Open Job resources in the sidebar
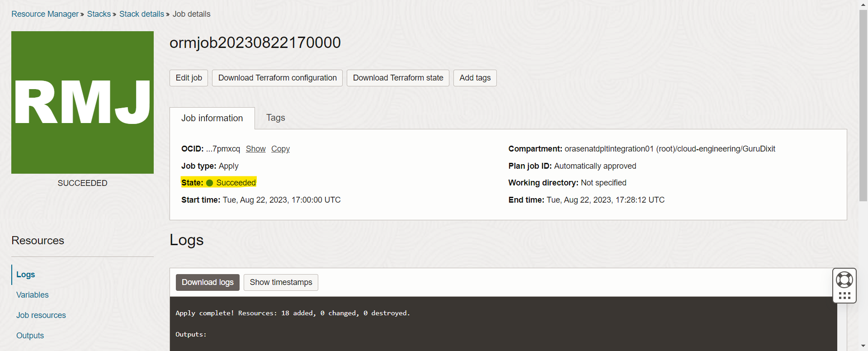This screenshot has height=351, width=868. pos(41,315)
